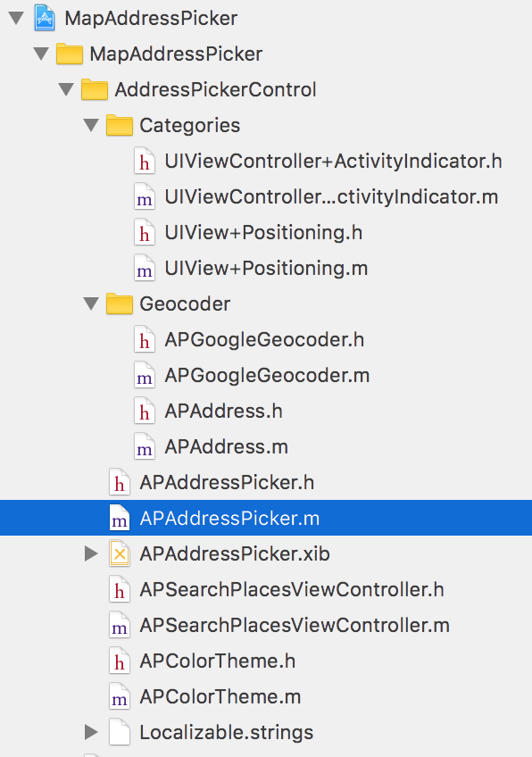Click the Categories folder icon
The width and height of the screenshot is (532, 757).
[x=120, y=126]
